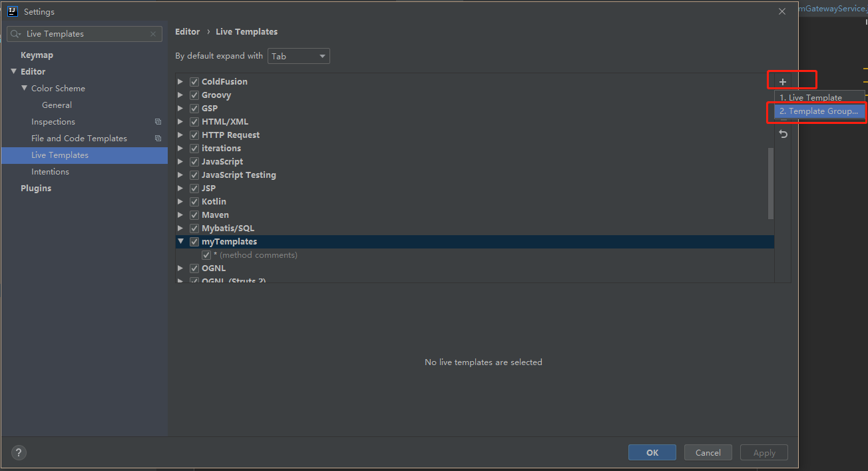Select the OGNL row label
This screenshot has width=868, height=471.
(x=214, y=268)
